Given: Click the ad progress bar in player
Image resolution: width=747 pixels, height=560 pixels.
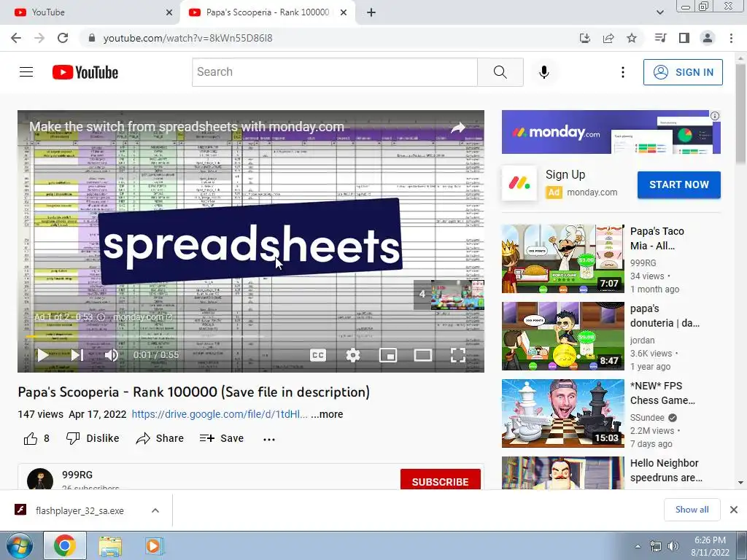Looking at the screenshot, I should [251, 337].
